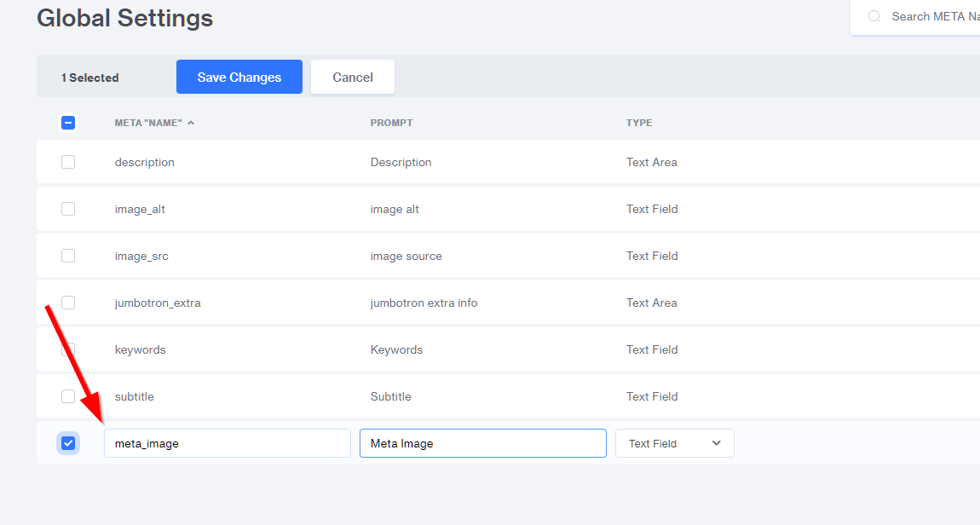Screen dimensions: 980x525
Task: Click the meta_image name input field
Action: click(227, 443)
